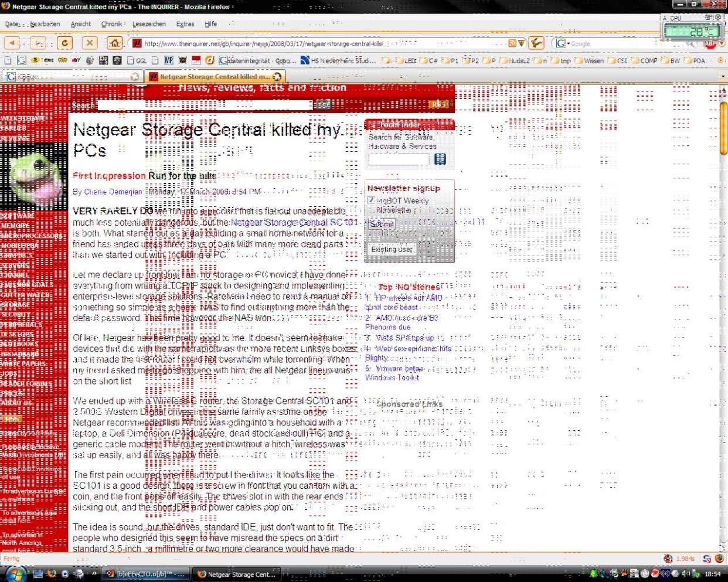Open the Datei menu
This screenshot has height=582, width=728.
click(x=12, y=24)
